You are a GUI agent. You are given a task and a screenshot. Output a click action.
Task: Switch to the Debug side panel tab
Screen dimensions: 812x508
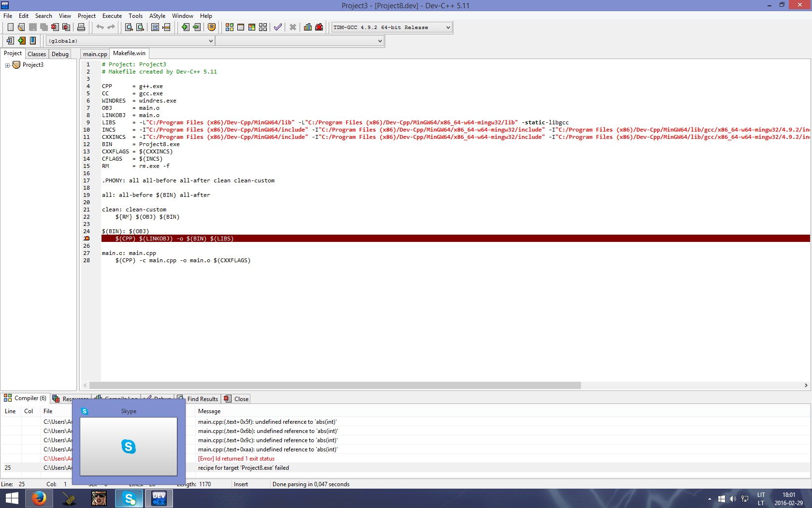click(x=60, y=54)
